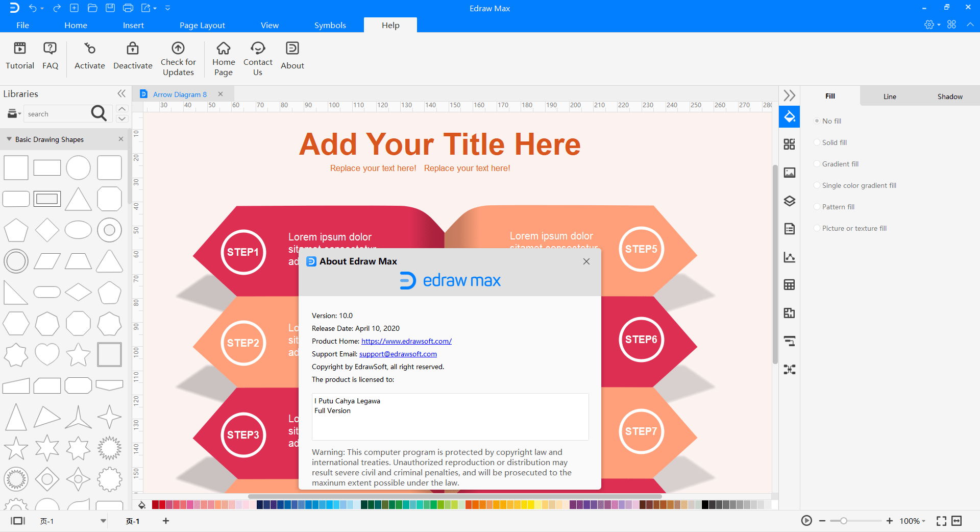Viewport: 980px width, 532px height.
Task: Click the Activate license icon
Action: click(x=90, y=49)
